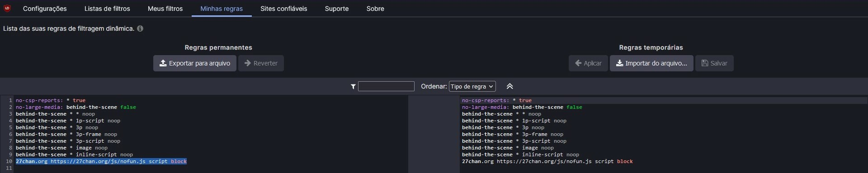Screen dimensions: 868x173
Task: Click the uBlock Origin shield logo
Action: point(7,8)
